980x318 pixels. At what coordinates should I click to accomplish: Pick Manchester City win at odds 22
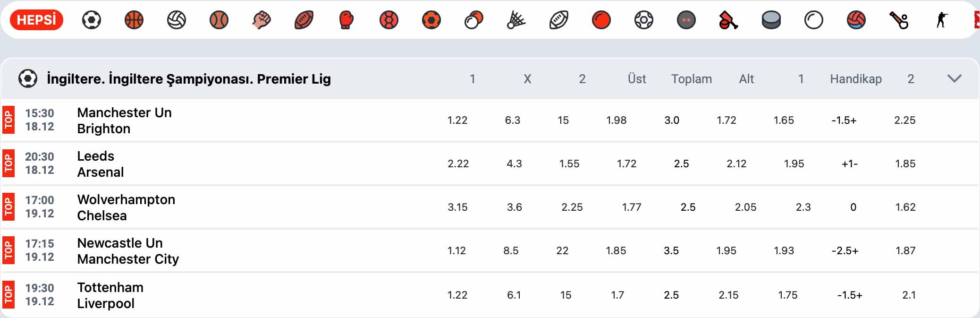pyautogui.click(x=562, y=250)
